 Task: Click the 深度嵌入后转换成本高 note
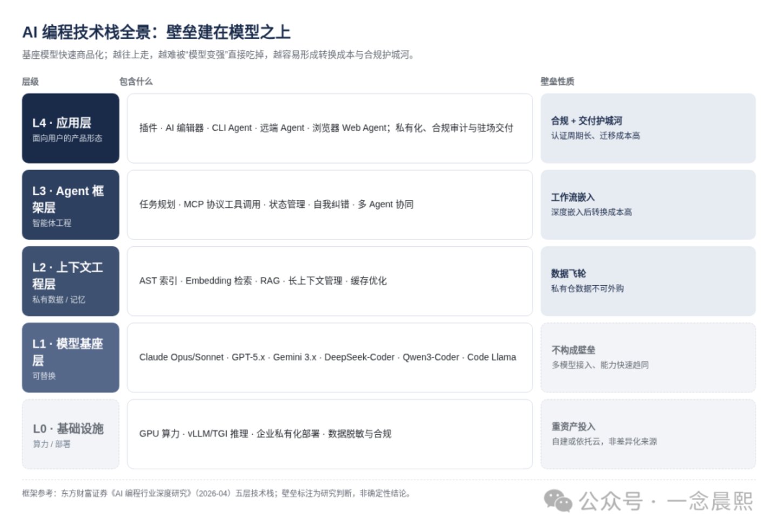[x=592, y=212]
